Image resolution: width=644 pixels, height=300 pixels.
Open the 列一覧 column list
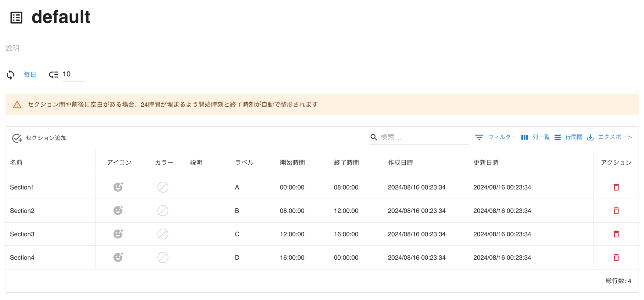click(x=540, y=137)
